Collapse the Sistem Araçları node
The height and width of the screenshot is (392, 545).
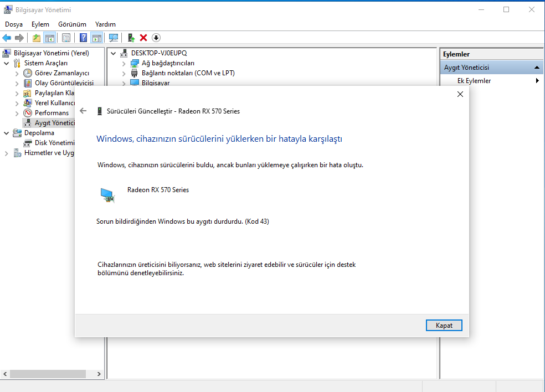click(6, 63)
